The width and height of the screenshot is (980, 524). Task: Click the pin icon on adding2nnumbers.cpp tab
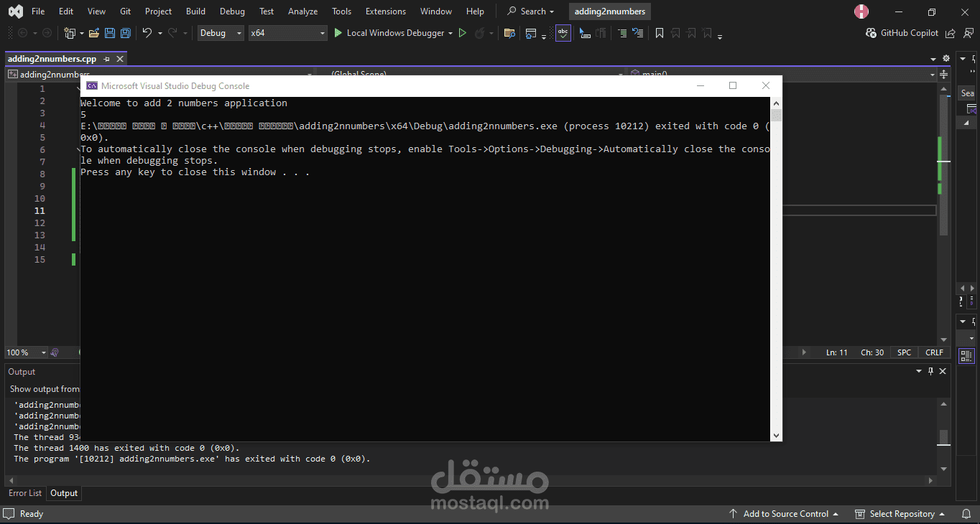coord(106,59)
